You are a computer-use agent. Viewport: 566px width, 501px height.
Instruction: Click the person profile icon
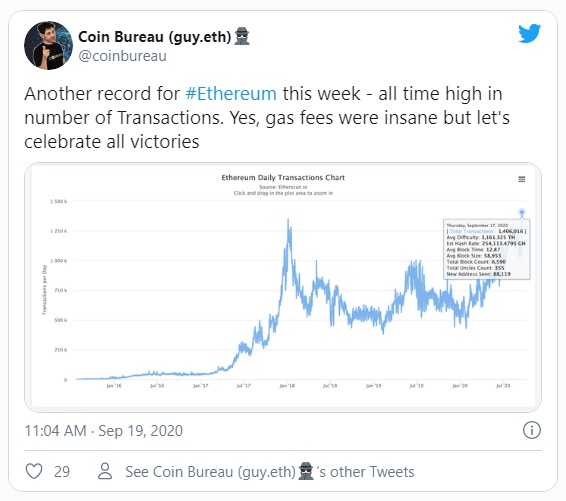pos(105,471)
